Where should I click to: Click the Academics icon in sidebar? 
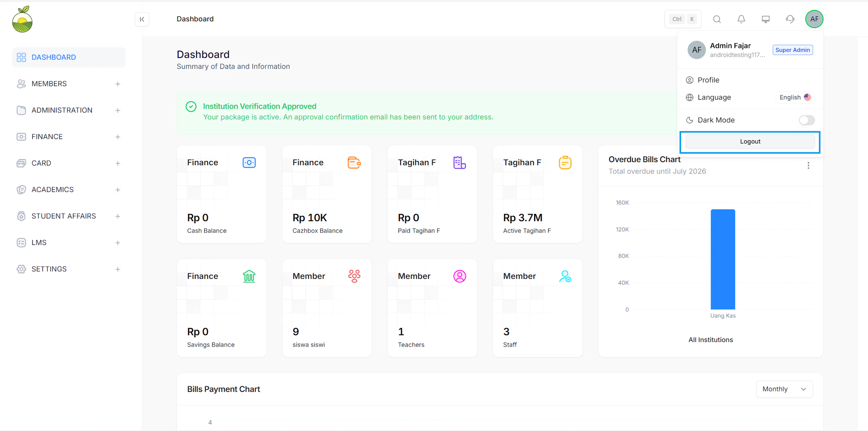(x=21, y=190)
